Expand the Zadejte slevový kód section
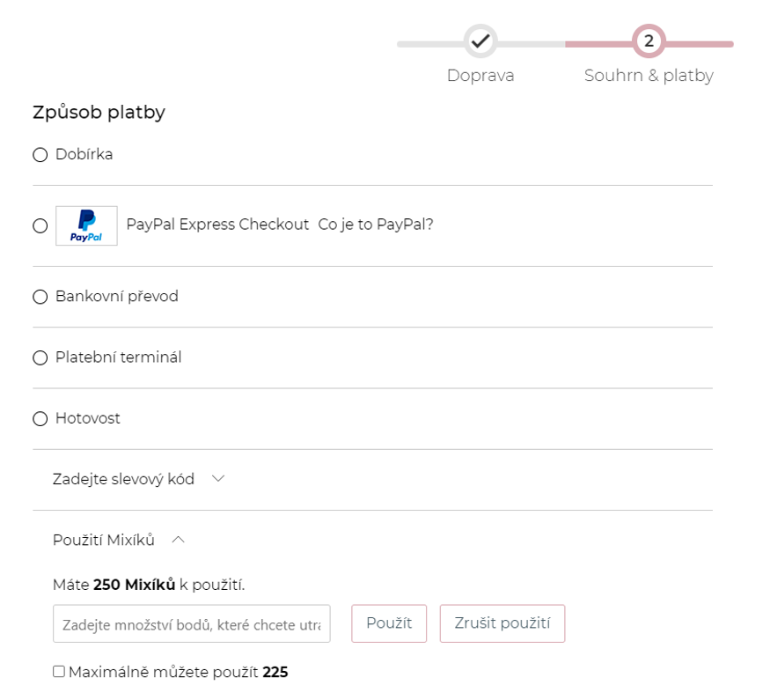Viewport: 770px width, 700px height. pyautogui.click(x=123, y=479)
